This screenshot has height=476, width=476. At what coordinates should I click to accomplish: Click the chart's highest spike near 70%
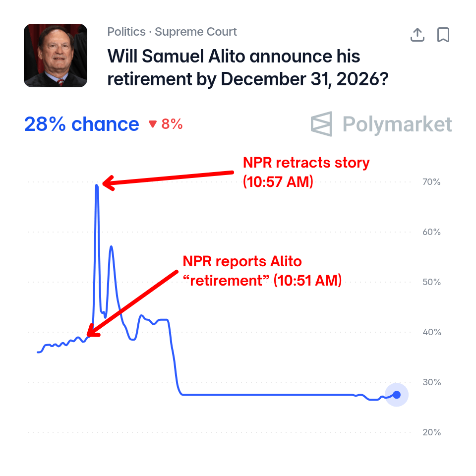[x=97, y=186]
